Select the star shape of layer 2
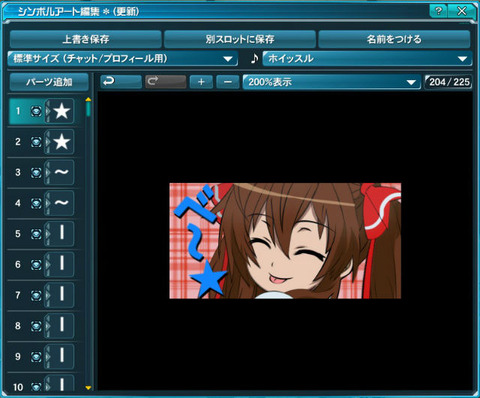This screenshot has width=480, height=398. (x=62, y=142)
